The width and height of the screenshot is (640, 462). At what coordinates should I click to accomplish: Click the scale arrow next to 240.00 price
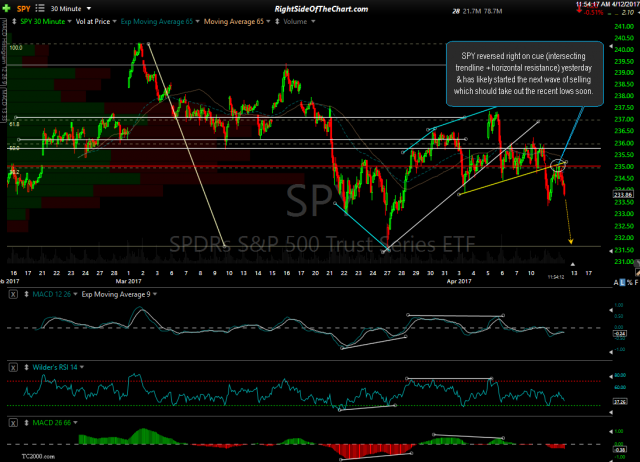click(x=611, y=47)
